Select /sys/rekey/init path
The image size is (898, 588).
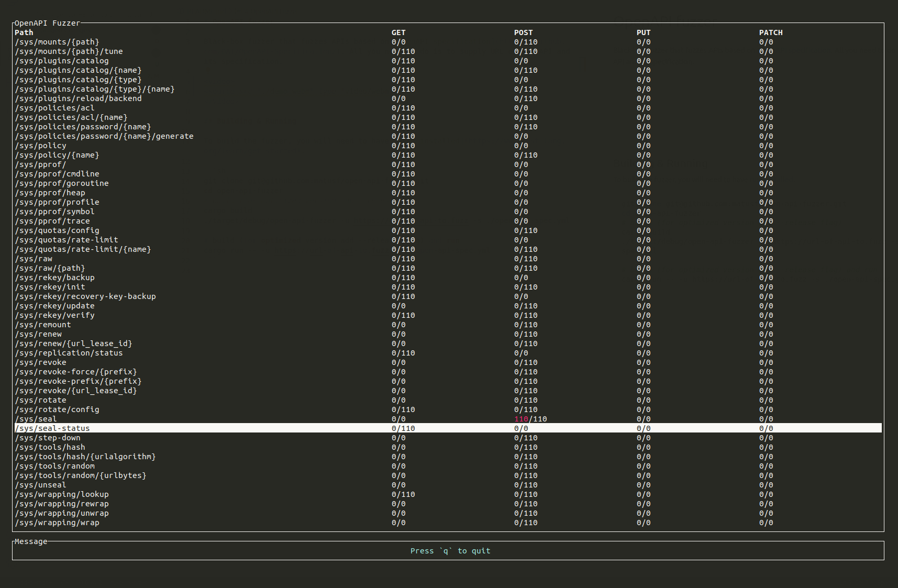pyautogui.click(x=50, y=287)
